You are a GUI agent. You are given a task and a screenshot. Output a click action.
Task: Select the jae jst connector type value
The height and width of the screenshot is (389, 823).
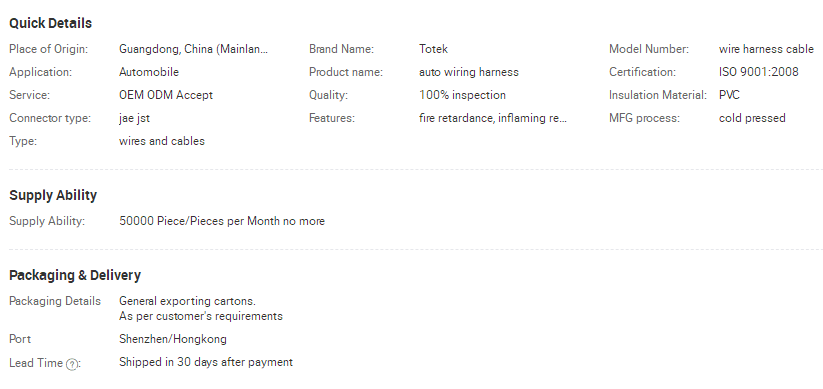pos(134,118)
